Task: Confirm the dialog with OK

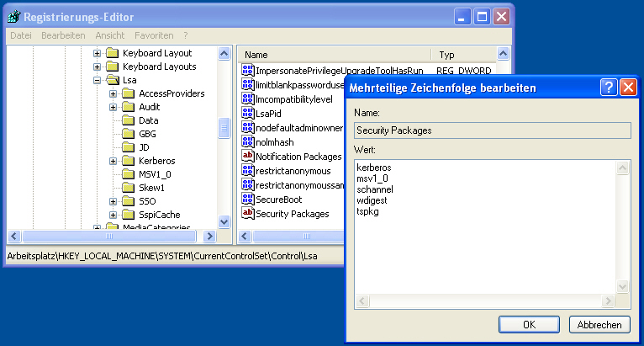Action: click(x=529, y=325)
